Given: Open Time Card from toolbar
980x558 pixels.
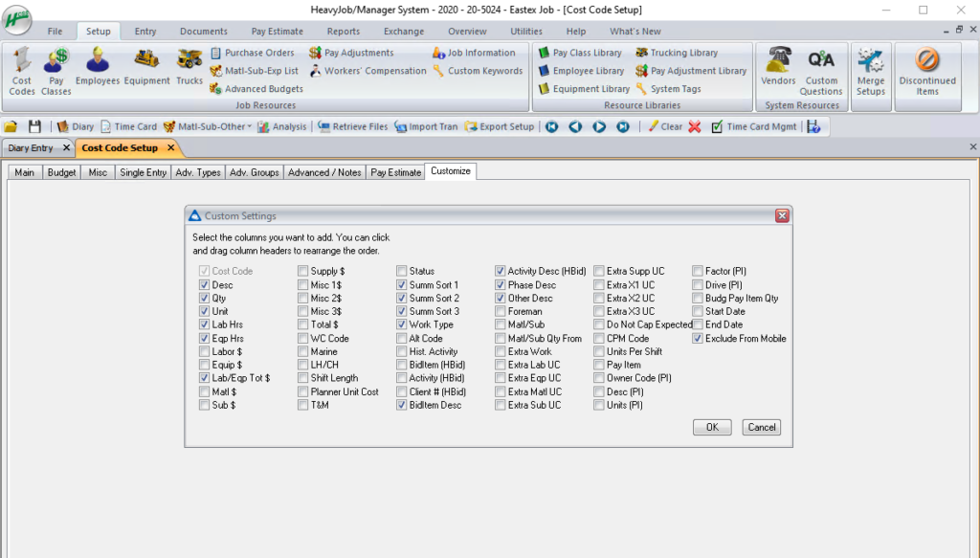Looking at the screenshot, I should (129, 126).
